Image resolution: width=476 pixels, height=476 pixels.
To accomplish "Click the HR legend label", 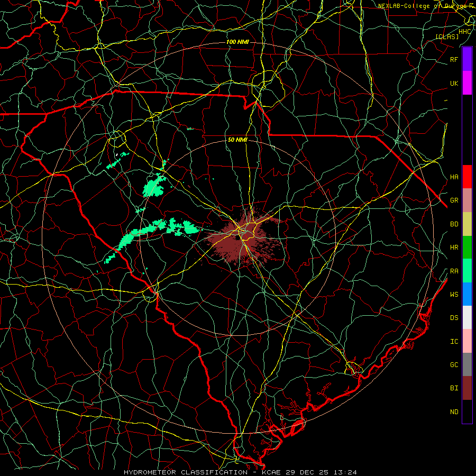I will [454, 248].
